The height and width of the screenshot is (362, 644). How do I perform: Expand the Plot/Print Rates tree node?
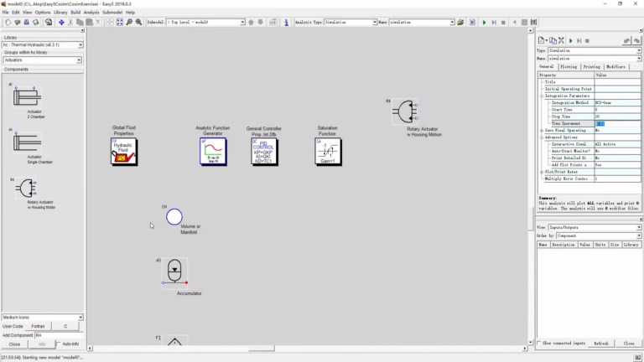click(542, 172)
